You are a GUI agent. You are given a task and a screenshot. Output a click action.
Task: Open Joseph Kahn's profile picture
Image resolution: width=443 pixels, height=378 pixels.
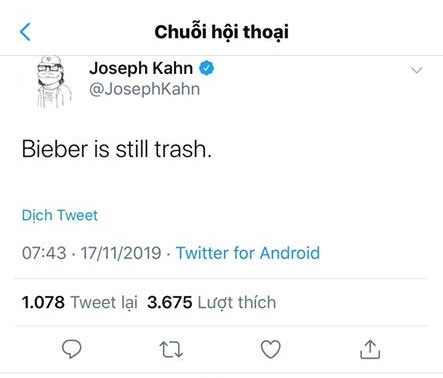pos(53,82)
